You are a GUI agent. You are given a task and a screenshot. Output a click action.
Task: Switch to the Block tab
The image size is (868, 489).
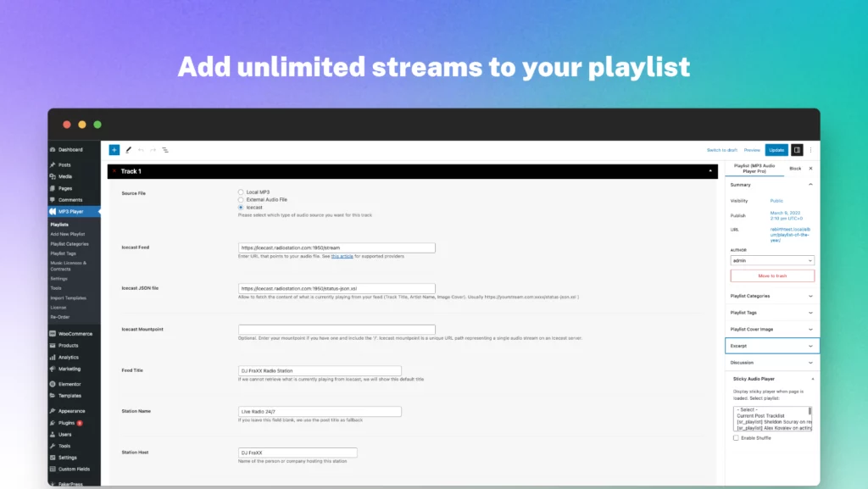pos(795,168)
